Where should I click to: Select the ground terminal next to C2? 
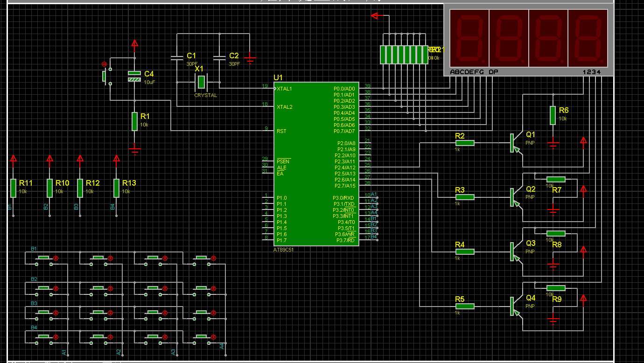pyautogui.click(x=250, y=59)
